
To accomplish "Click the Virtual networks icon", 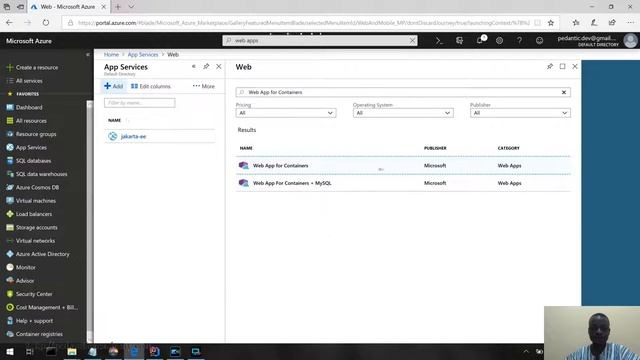I will 10,241.
